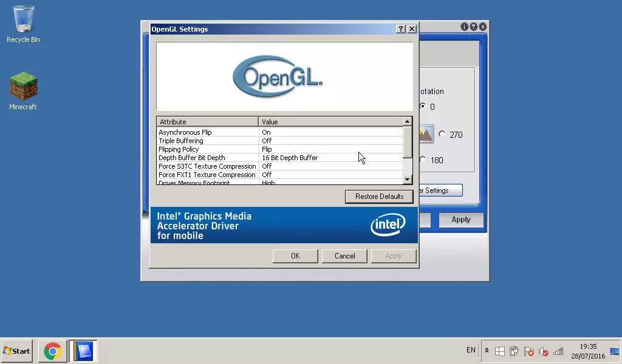The image size is (622, 364).
Task: Select the Minecraft desktop icon
Action: pyautogui.click(x=24, y=91)
